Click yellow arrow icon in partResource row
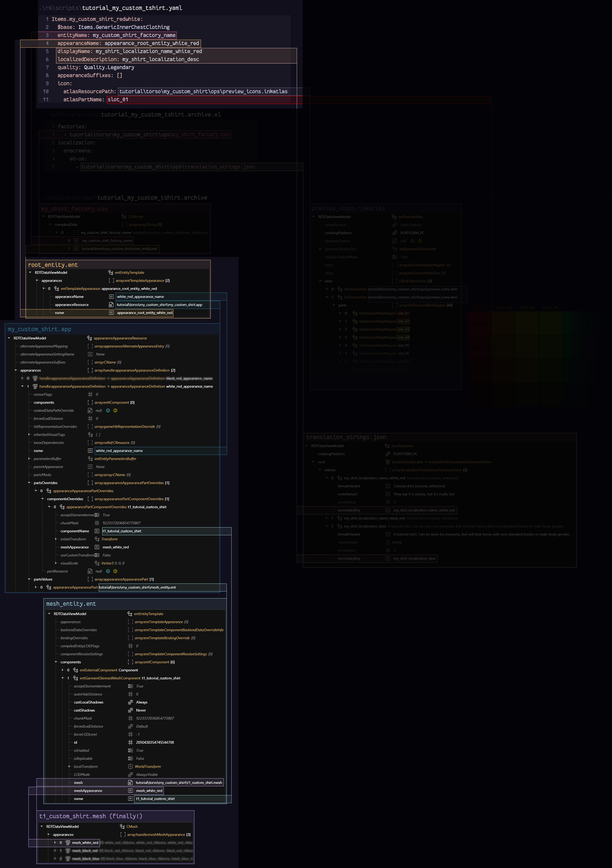 [115, 571]
